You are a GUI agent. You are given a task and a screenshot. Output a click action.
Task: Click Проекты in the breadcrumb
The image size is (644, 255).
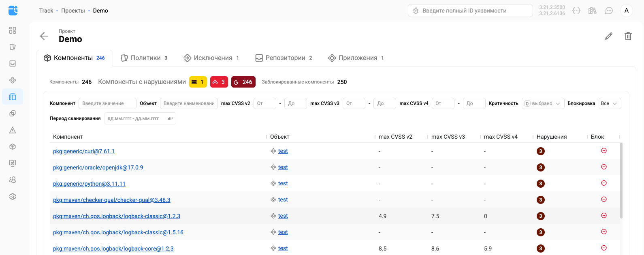click(73, 11)
